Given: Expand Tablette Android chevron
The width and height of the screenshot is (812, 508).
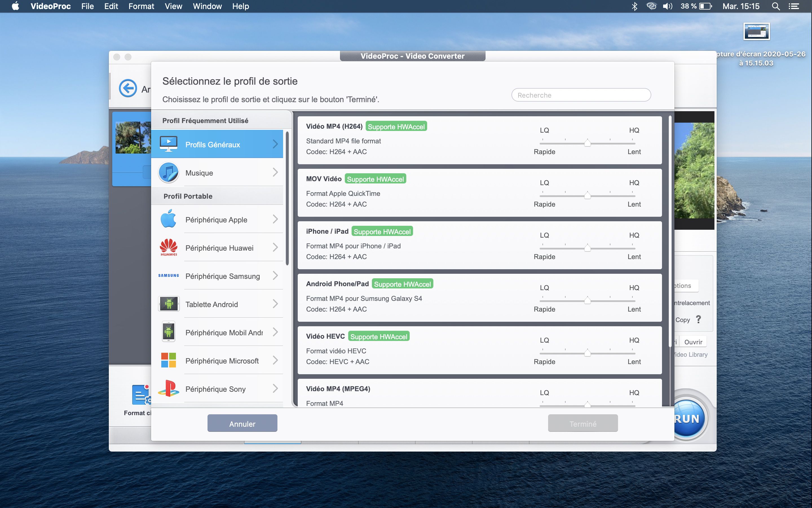Looking at the screenshot, I should [275, 304].
